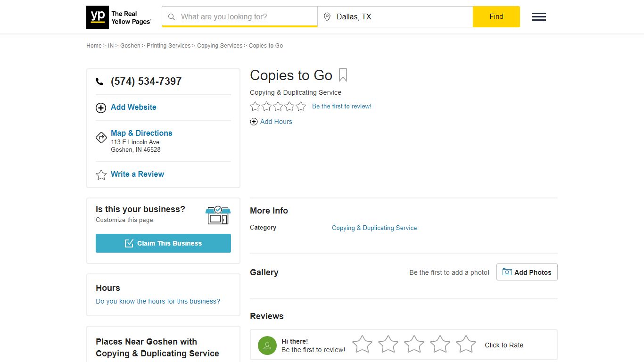Screen dimensions: 644x362
Task: Open Copying & Duplicating Service category link
Action: [x=374, y=228]
